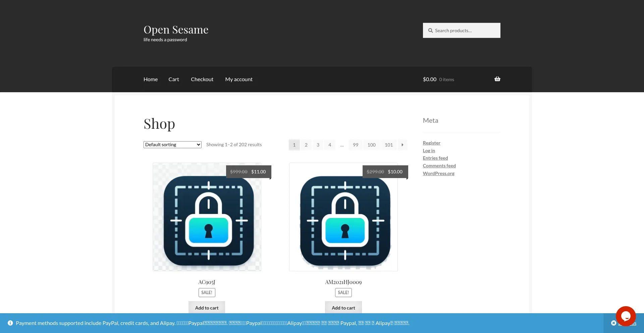Go to the Cart page
The image size is (644, 333).
coord(174,79)
